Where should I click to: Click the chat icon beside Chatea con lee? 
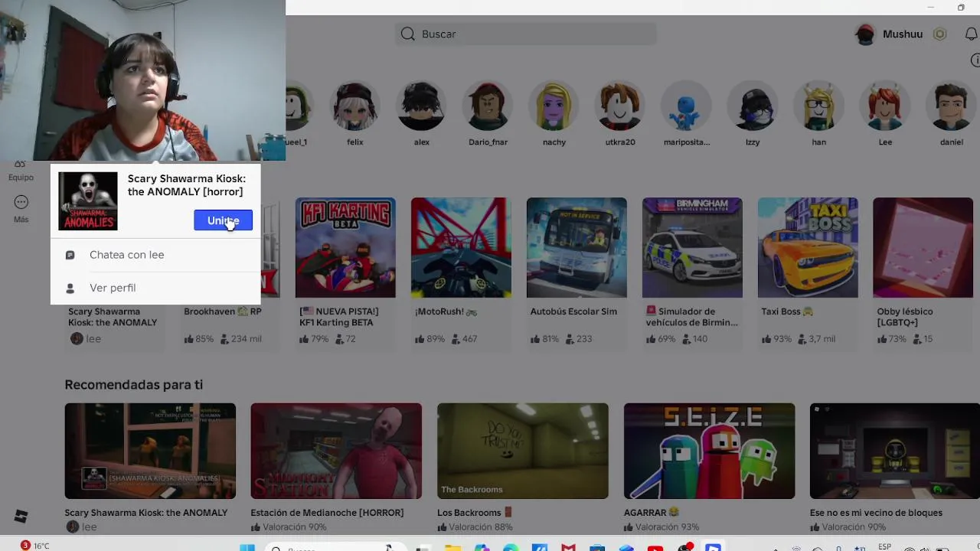(x=70, y=255)
